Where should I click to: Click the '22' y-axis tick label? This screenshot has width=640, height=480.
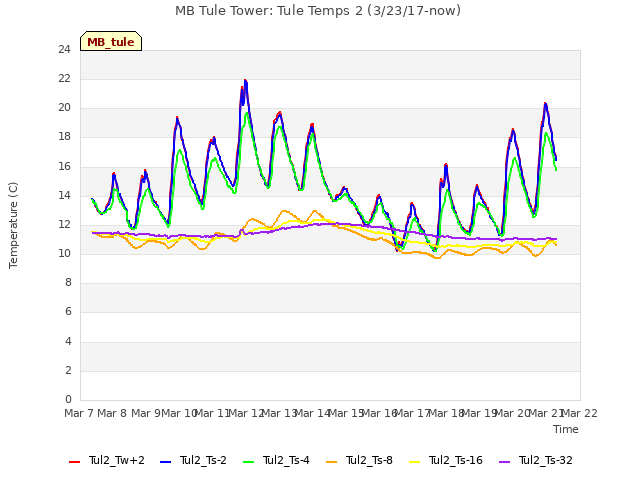(x=64, y=79)
